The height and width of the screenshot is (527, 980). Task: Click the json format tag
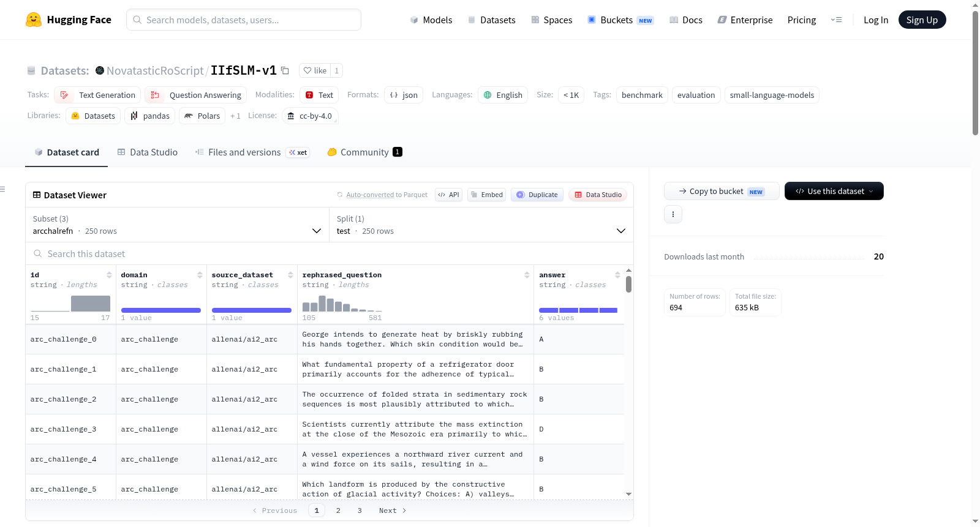404,95
